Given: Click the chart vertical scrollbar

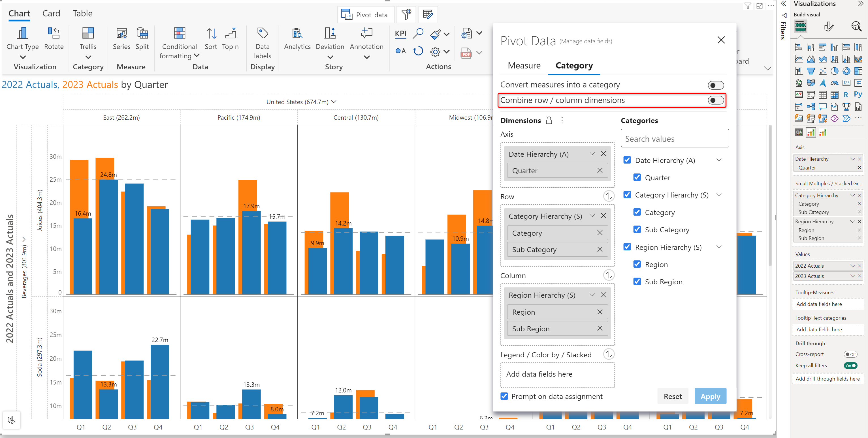Looking at the screenshot, I should click(x=770, y=195).
